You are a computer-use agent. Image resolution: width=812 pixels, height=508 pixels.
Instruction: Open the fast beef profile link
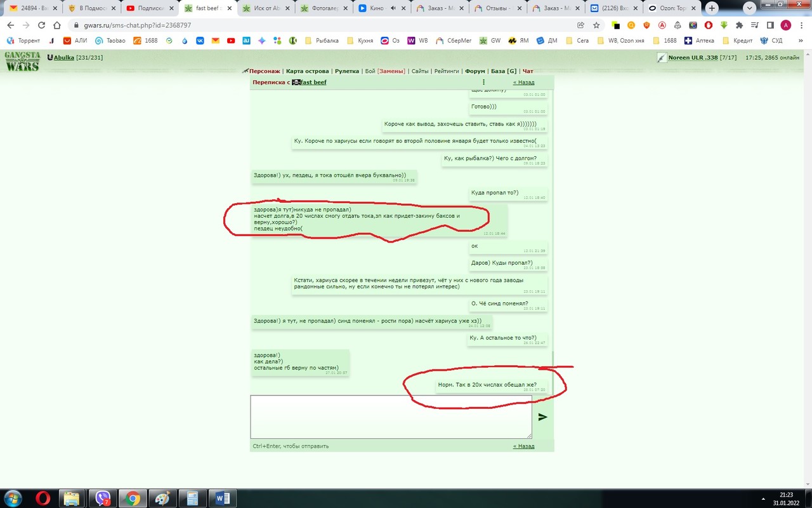click(313, 82)
